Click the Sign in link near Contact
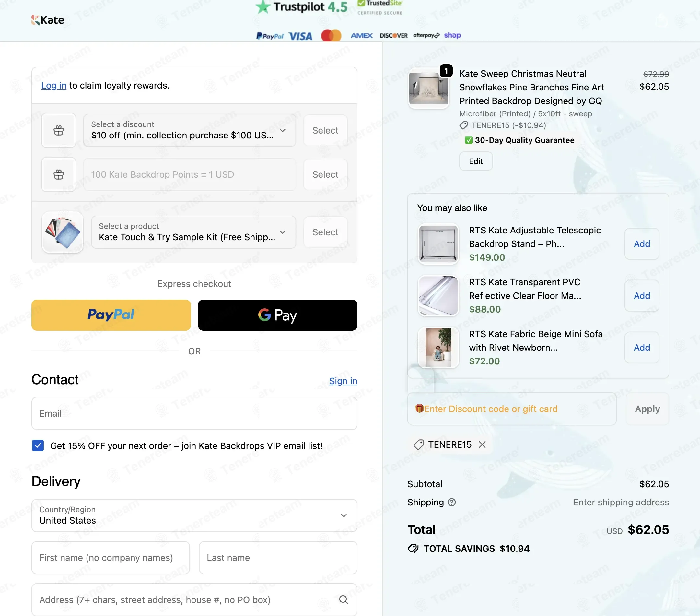700x616 pixels. tap(343, 381)
